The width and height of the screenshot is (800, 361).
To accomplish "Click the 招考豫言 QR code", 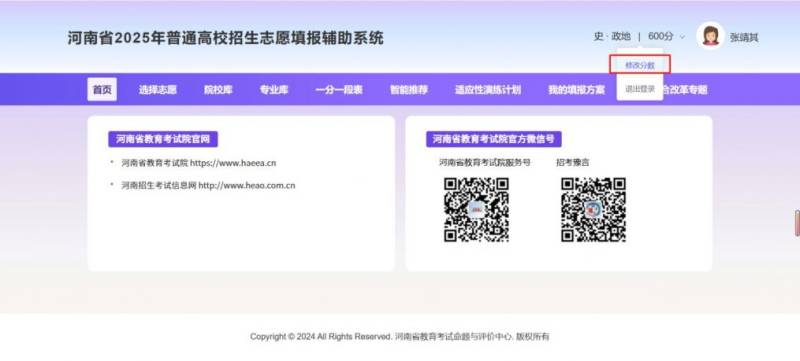I will [x=593, y=210].
